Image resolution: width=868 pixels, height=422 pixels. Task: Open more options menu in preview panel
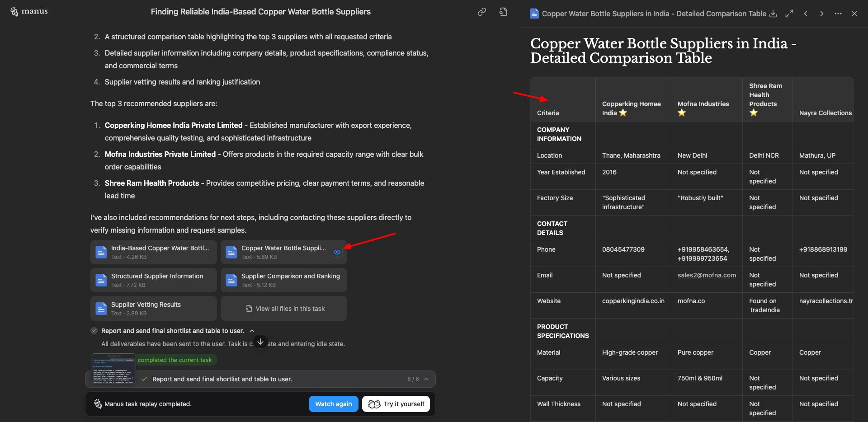tap(838, 14)
